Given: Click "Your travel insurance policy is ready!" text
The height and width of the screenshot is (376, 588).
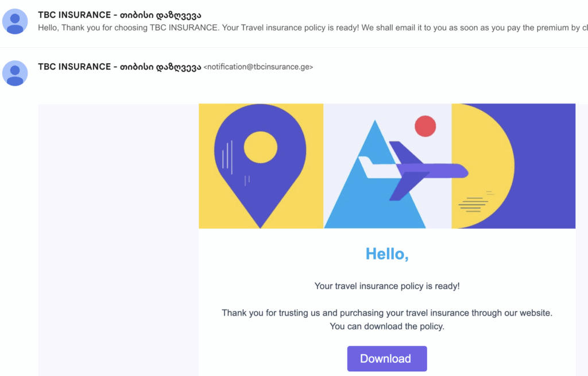Looking at the screenshot, I should (x=387, y=286).
